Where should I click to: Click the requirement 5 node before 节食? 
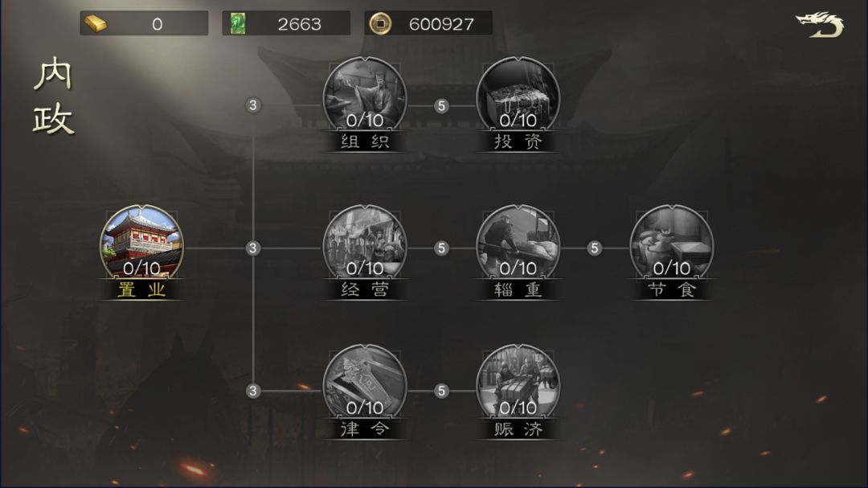[595, 248]
